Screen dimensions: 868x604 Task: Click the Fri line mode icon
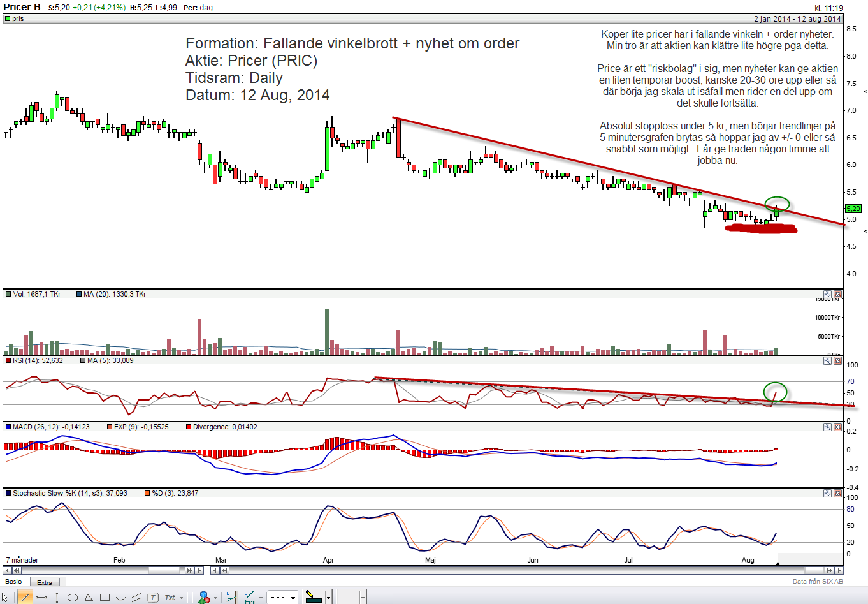[x=249, y=598]
